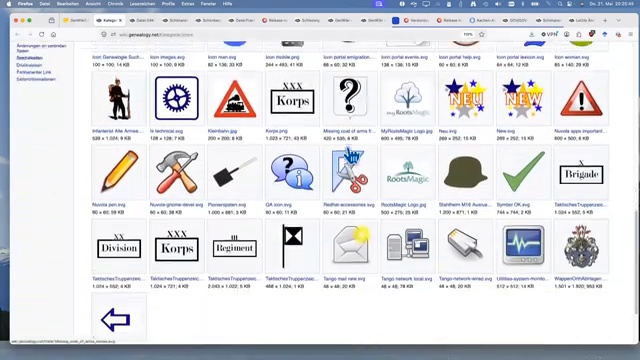
Task: Click the Nuvola pen.svg file link
Action: (x=109, y=205)
